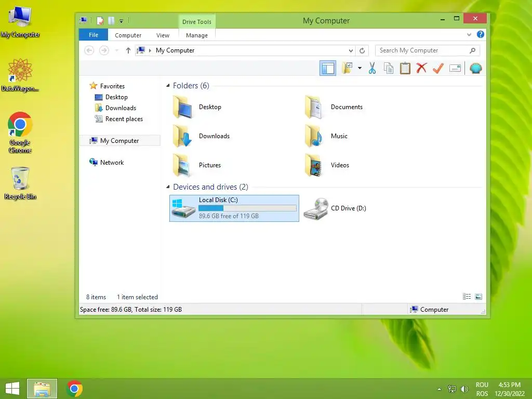532x399 pixels.
Task: Show hidden tray icons arrow
Action: click(439, 389)
